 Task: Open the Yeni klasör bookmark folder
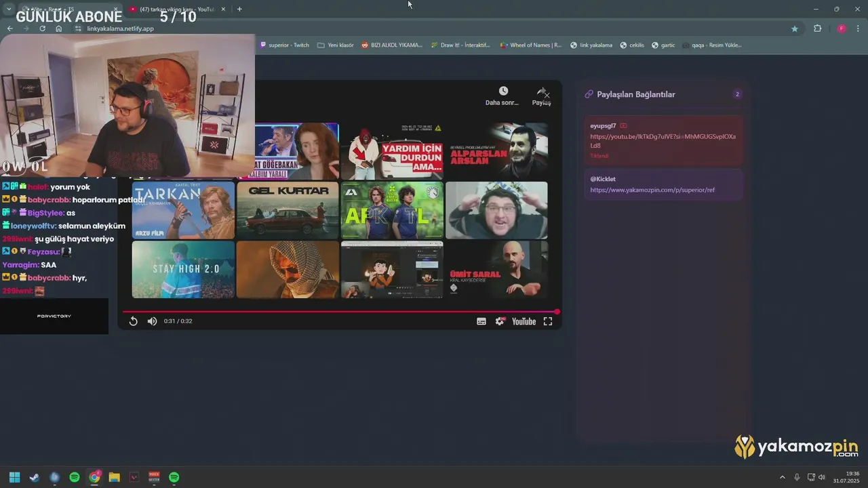pos(336,45)
